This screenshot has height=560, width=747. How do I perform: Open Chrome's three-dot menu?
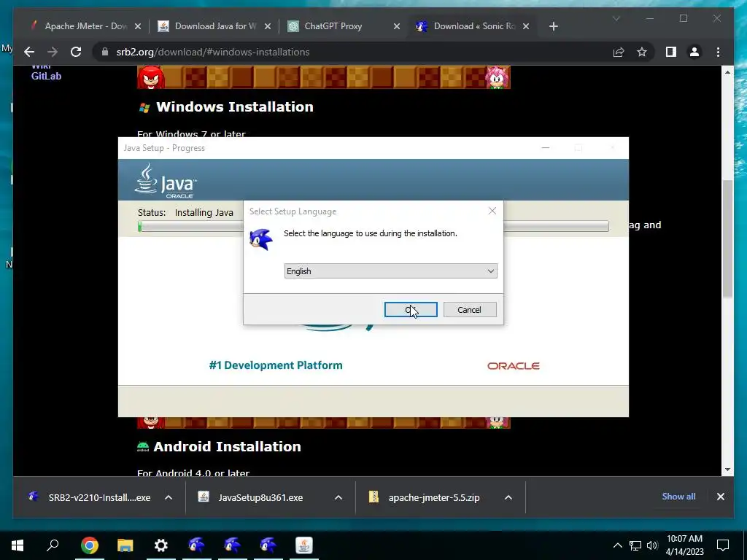pos(718,52)
